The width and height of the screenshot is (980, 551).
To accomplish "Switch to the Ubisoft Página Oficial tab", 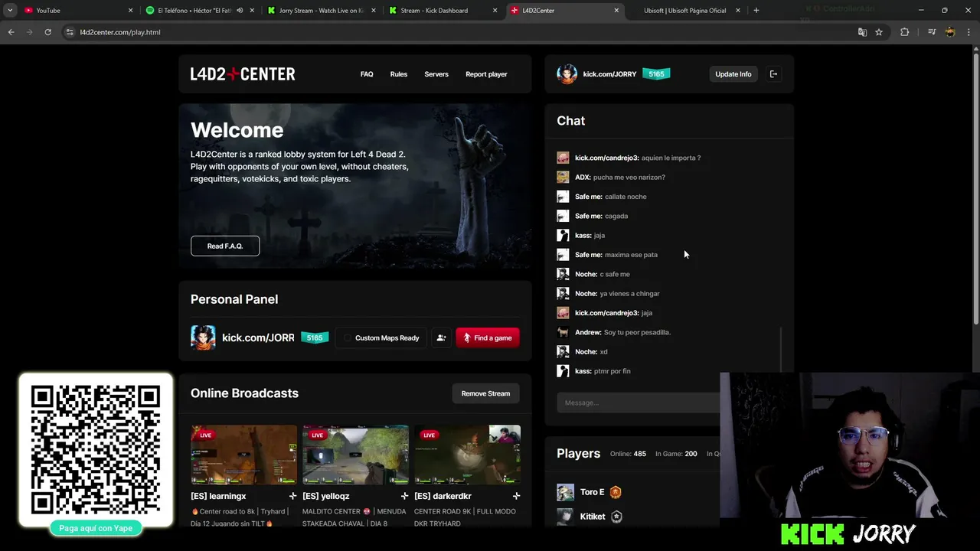I will click(684, 11).
